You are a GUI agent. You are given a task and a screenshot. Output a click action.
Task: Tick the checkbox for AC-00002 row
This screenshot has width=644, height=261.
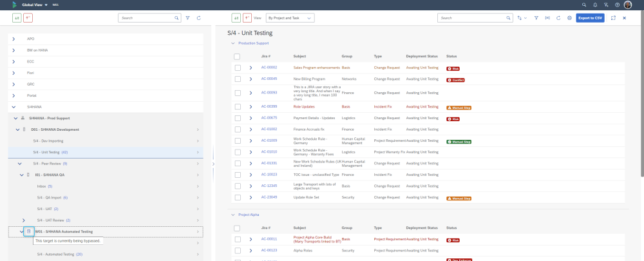coord(237,67)
